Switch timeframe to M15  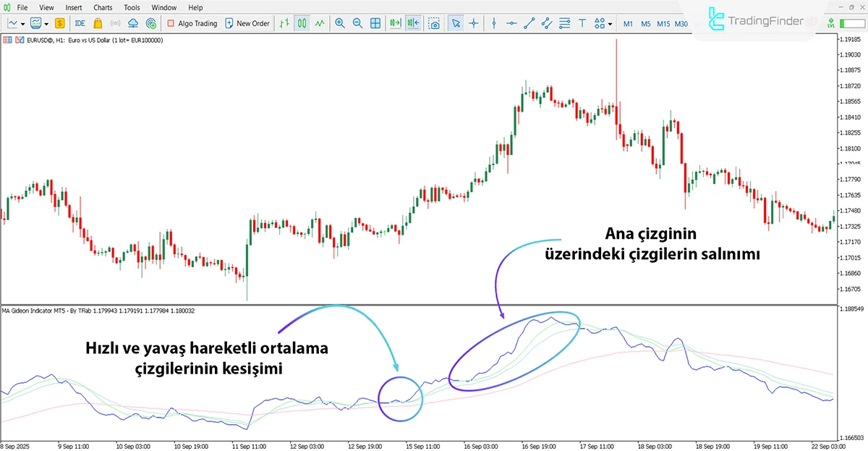point(663,23)
